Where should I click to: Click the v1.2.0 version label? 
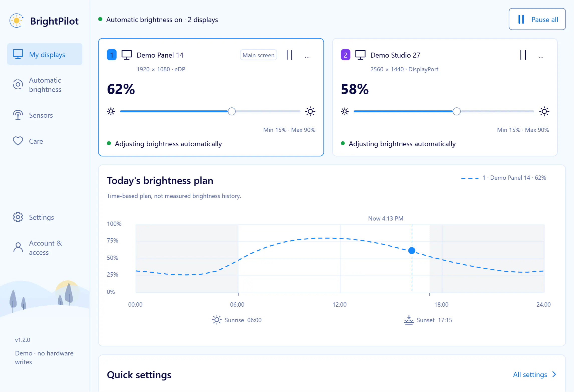[x=23, y=340]
